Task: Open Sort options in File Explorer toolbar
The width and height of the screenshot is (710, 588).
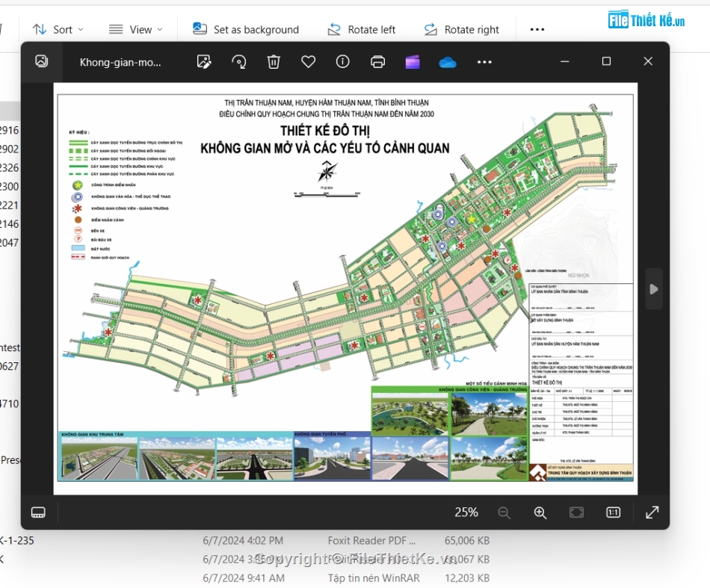Action: [x=58, y=30]
